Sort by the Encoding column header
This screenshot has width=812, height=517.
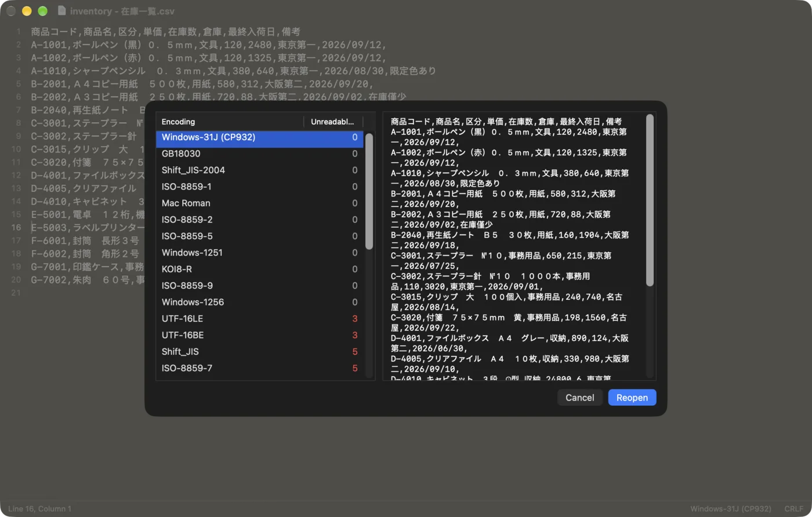pos(230,122)
